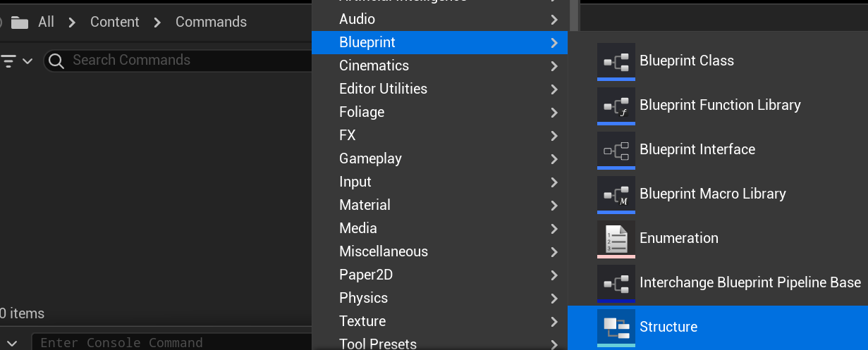Open the filter options dropdown
Screen dimensions: 868x350
17,61
